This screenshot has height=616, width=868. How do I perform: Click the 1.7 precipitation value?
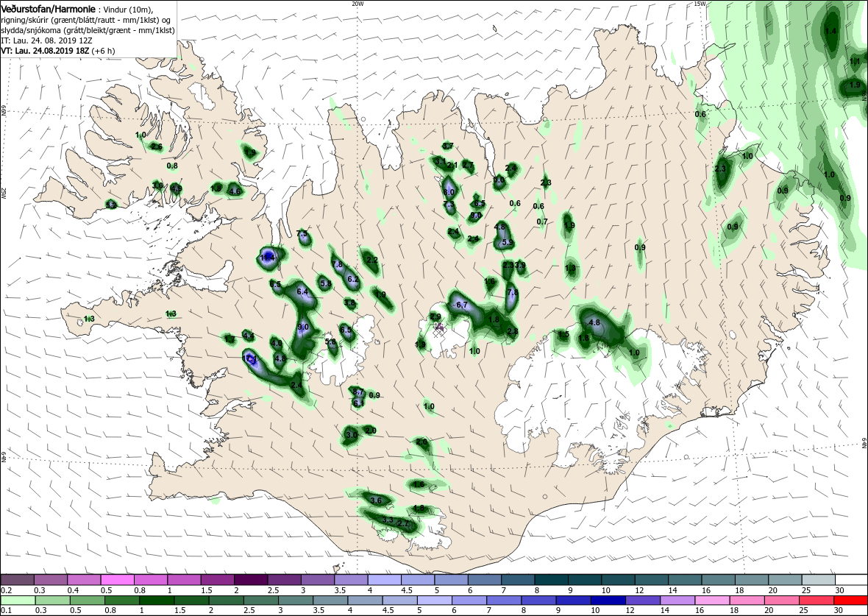(230, 339)
